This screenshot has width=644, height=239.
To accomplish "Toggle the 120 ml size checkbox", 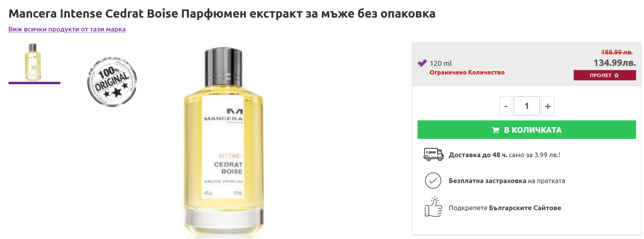I will coord(422,63).
